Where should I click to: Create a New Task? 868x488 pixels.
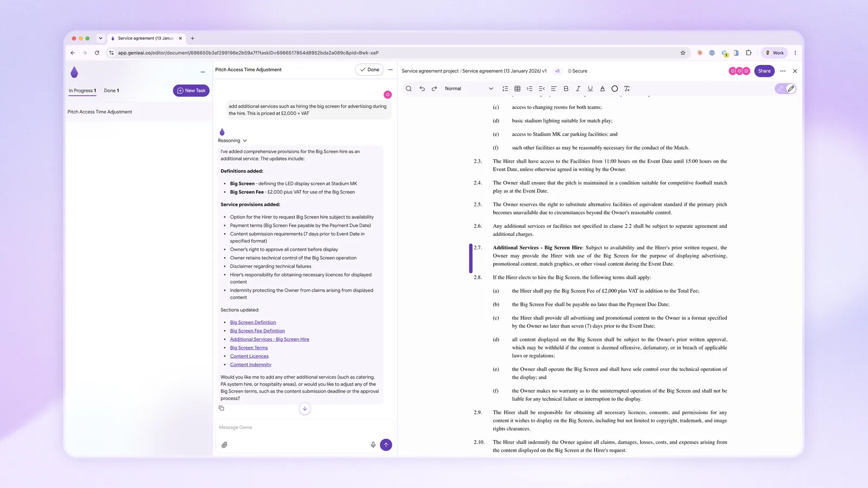click(191, 91)
